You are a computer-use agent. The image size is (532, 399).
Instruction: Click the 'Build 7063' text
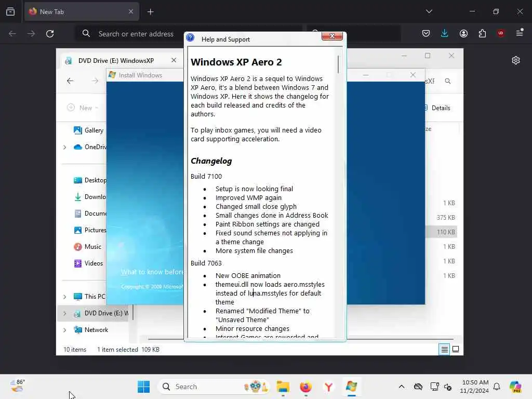(206, 263)
